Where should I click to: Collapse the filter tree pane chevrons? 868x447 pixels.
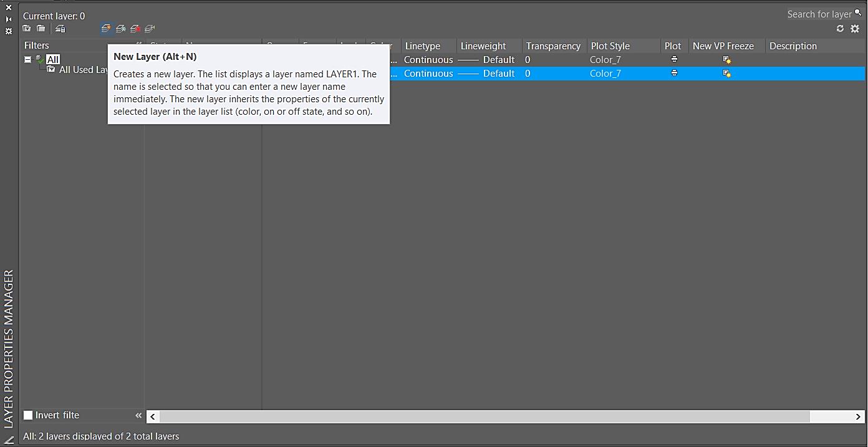pyautogui.click(x=138, y=415)
